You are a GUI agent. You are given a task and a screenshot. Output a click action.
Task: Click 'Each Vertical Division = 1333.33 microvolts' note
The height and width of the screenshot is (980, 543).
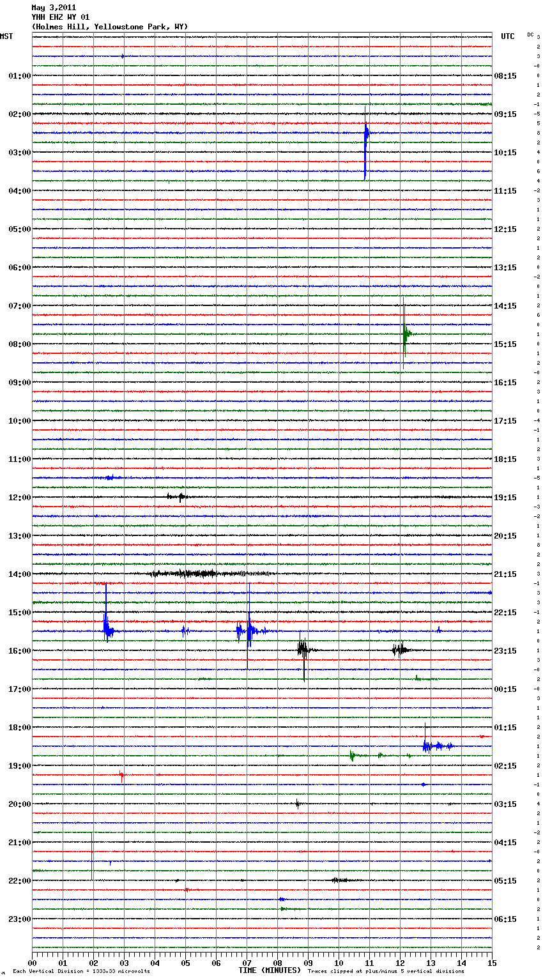pos(81,972)
